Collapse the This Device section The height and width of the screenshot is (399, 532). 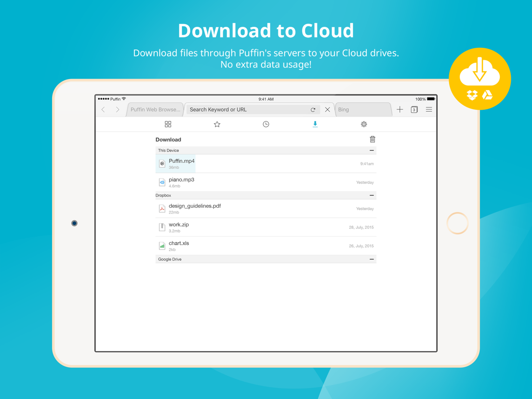372,150
